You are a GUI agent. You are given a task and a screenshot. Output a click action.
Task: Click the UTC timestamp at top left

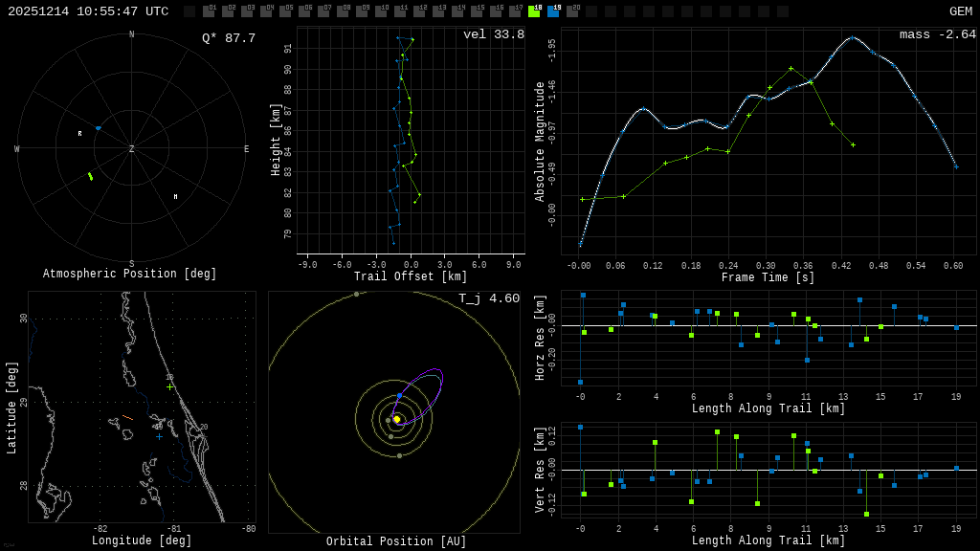point(88,11)
